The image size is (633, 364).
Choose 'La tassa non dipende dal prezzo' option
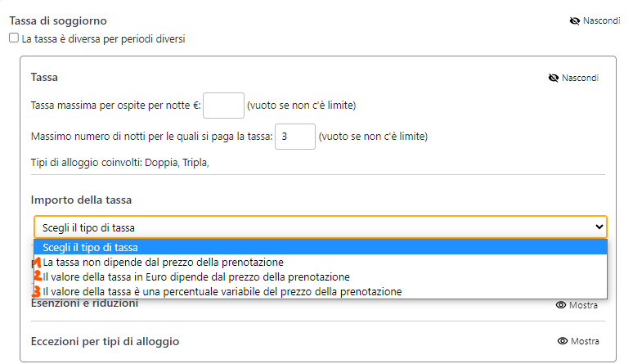tap(163, 262)
